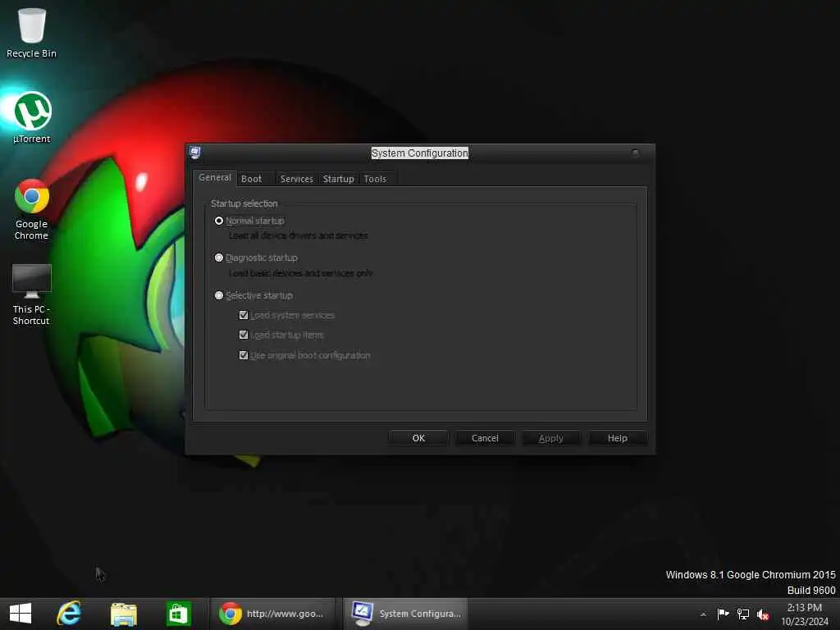Select Normal startup option
The image size is (840, 630).
tap(249, 221)
